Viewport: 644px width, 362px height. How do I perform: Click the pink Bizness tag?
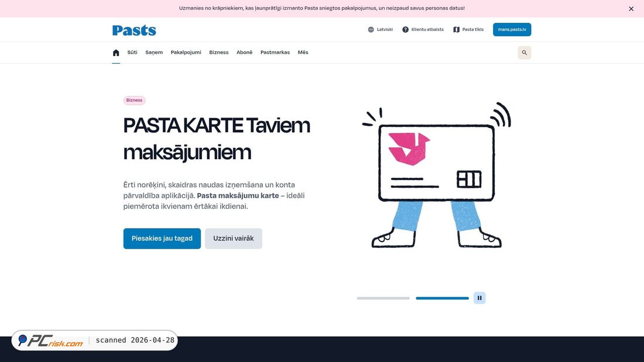(134, 100)
